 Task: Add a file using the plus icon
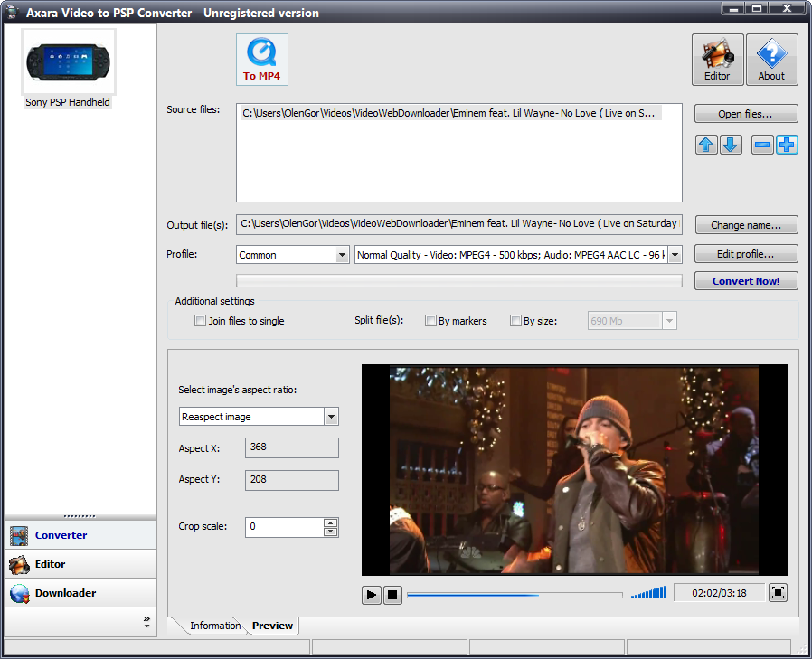(787, 145)
